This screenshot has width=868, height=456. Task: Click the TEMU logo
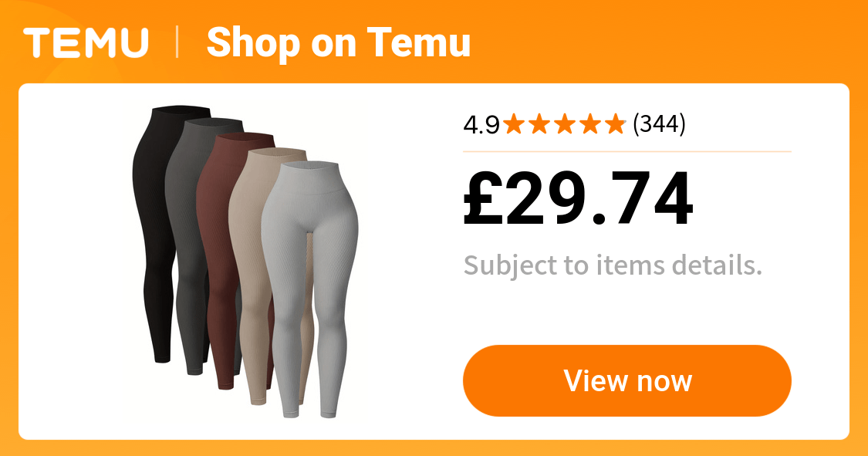point(86,42)
